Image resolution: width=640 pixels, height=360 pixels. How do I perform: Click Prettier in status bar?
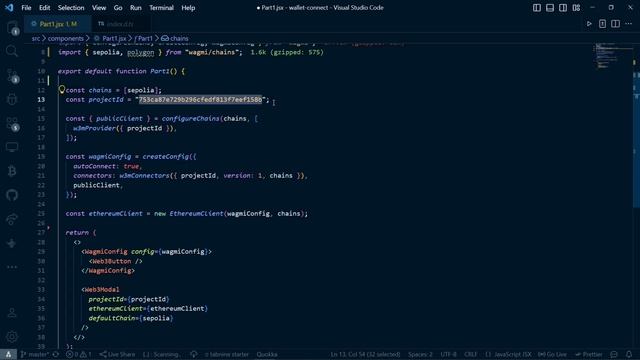(x=589, y=355)
